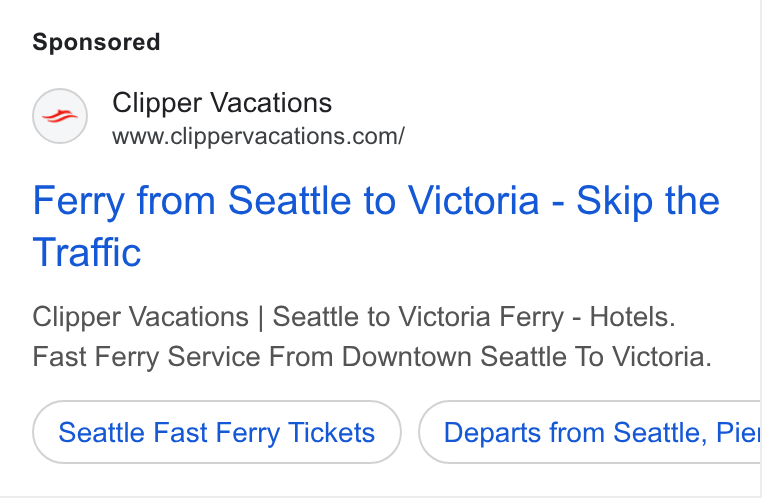
Task: Select the Departs from Seattle, Pier chip
Action: [589, 432]
